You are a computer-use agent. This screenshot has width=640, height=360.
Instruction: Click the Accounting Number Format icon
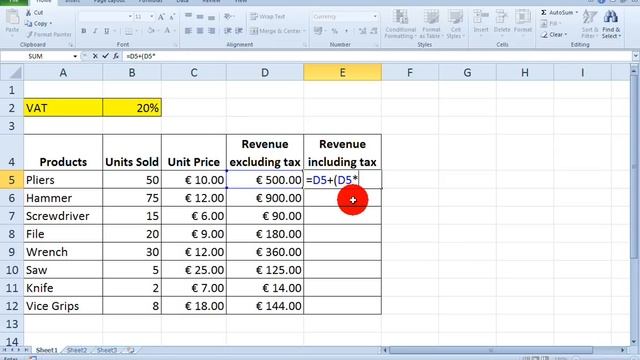point(318,31)
